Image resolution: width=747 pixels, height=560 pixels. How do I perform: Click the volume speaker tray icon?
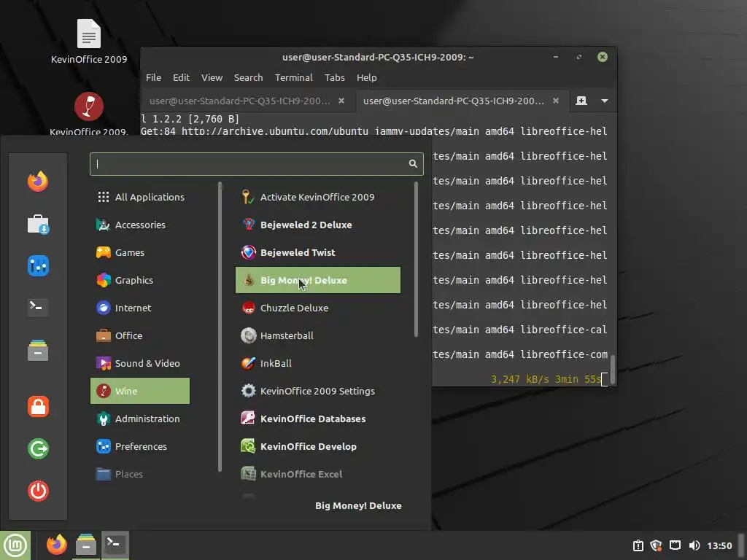tap(694, 545)
